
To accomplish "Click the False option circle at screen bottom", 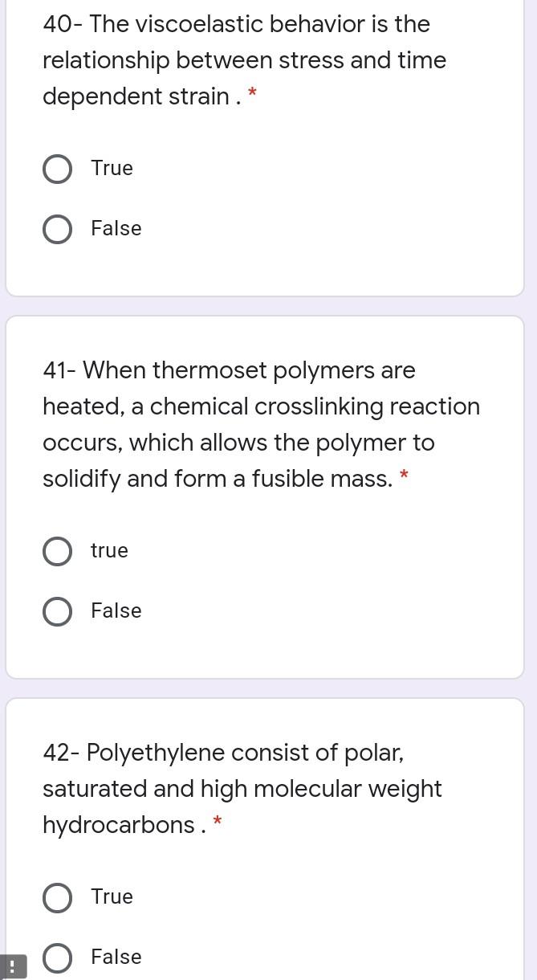I will [57, 958].
